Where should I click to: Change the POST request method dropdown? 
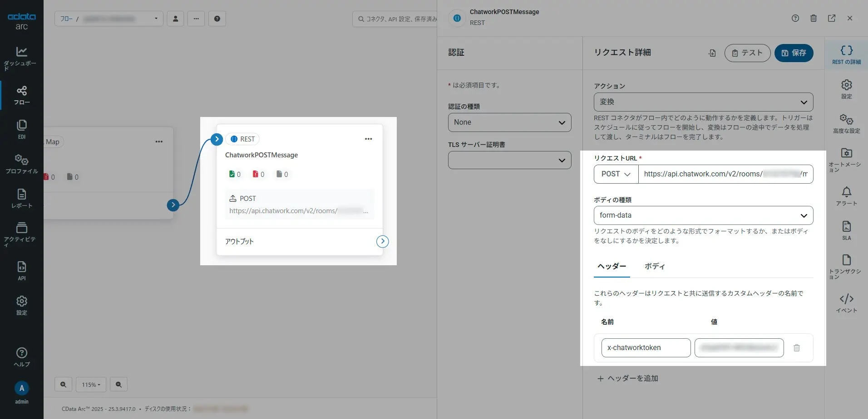[x=615, y=174]
